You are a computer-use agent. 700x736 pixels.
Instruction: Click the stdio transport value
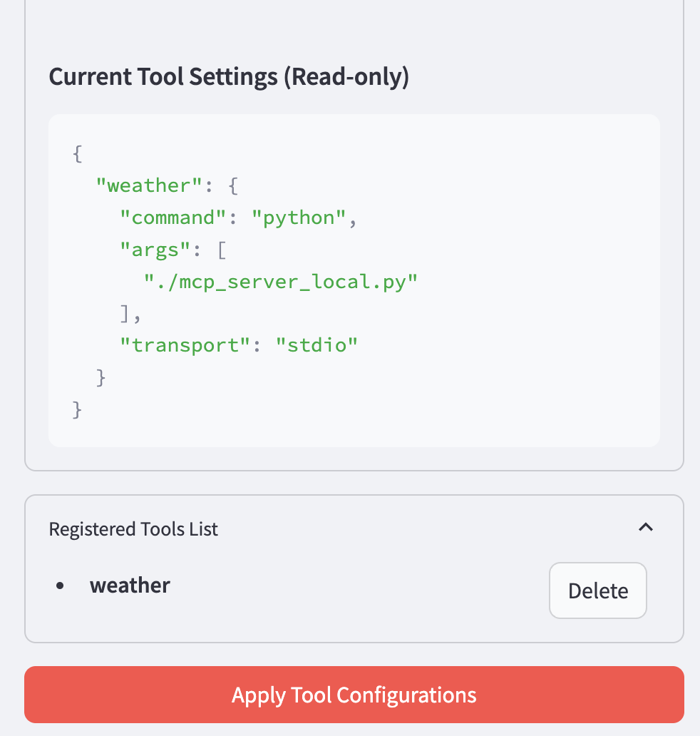point(316,344)
